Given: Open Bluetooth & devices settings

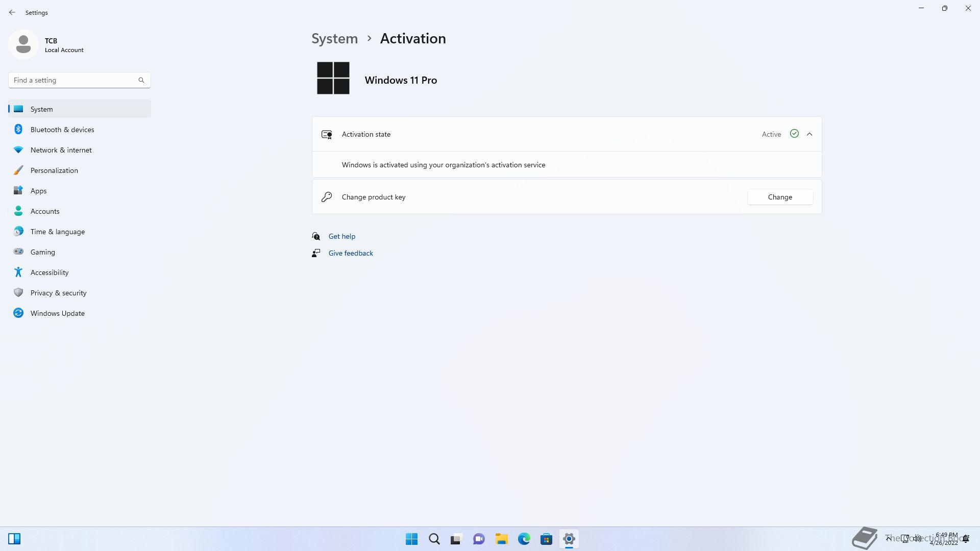Looking at the screenshot, I should point(79,130).
